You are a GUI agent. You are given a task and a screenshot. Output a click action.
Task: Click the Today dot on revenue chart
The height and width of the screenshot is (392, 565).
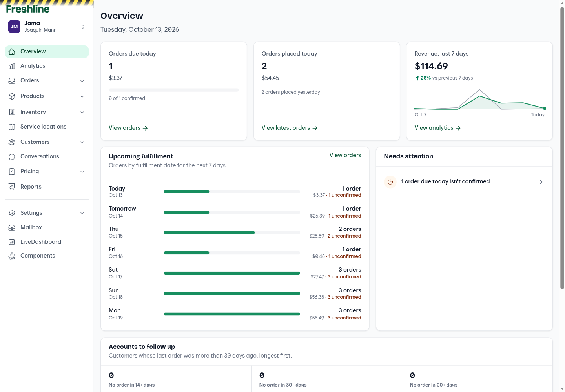(x=545, y=108)
